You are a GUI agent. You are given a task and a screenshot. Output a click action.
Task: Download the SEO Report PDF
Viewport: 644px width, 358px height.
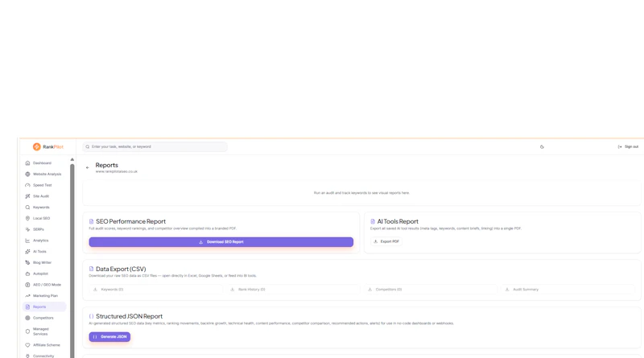(x=221, y=242)
